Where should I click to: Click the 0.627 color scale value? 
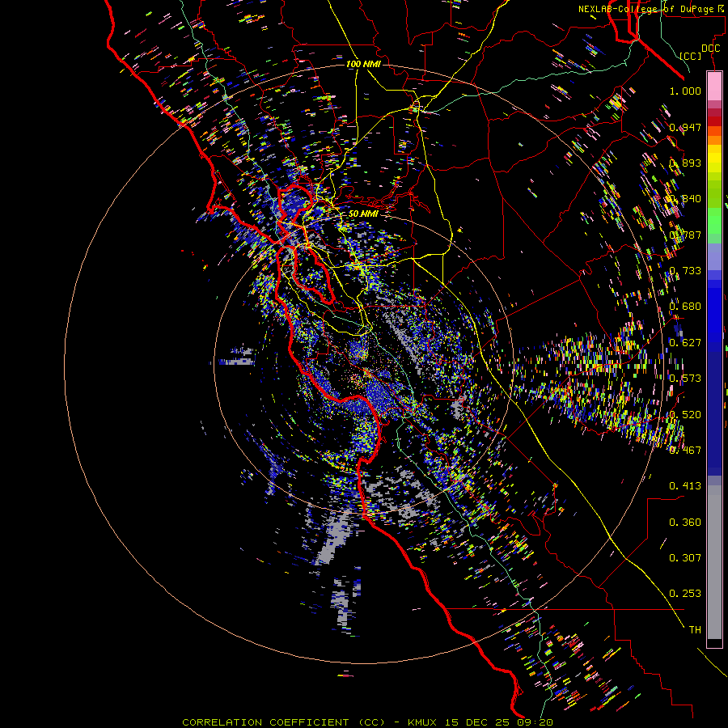coord(685,343)
